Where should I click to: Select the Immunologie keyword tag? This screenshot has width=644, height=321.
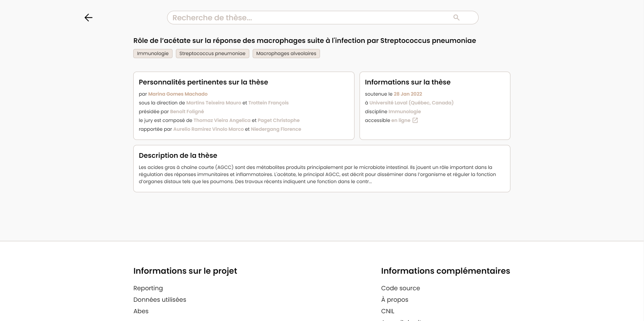pyautogui.click(x=153, y=53)
